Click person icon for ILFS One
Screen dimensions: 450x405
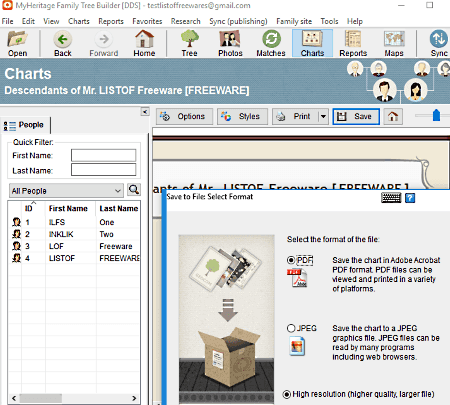(16, 222)
